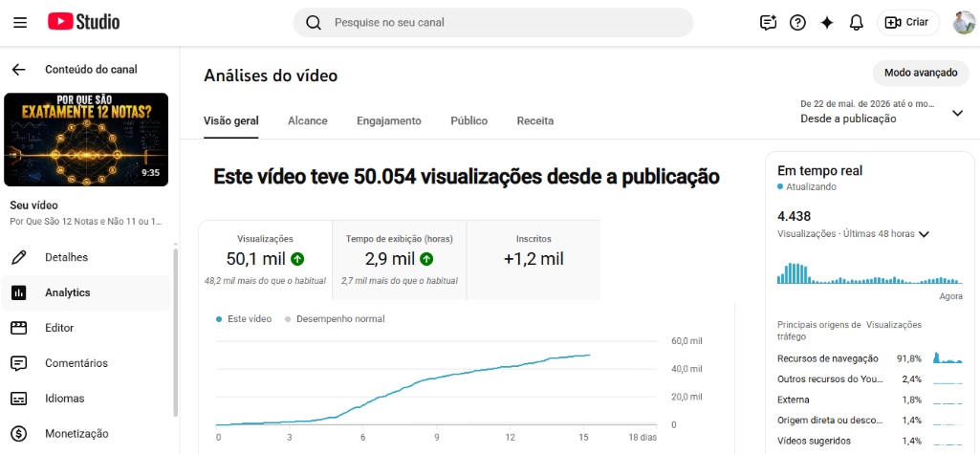
Task: Open the send feedback icon
Action: 768,23
